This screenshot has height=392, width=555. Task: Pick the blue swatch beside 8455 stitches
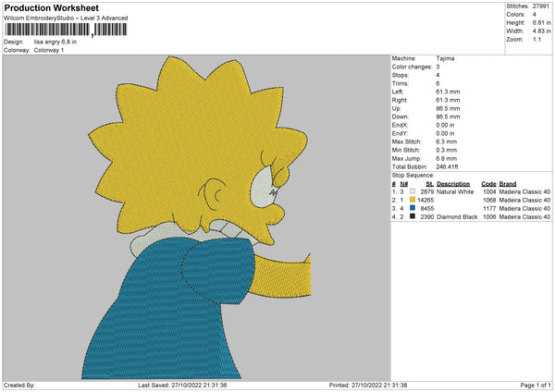pyautogui.click(x=413, y=208)
